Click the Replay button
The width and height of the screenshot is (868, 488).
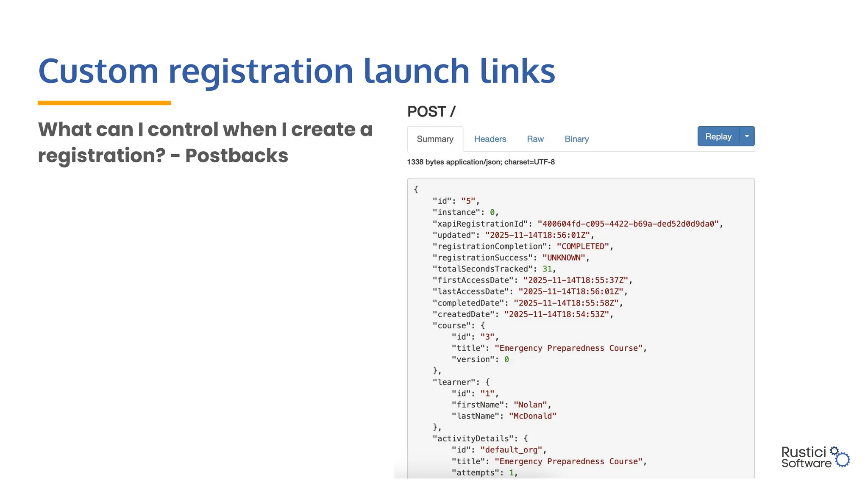point(718,136)
